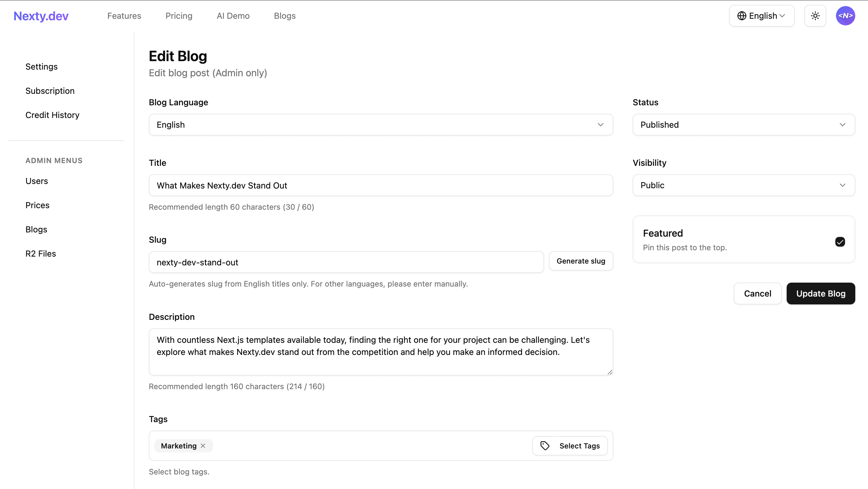Click the Cancel button

click(758, 294)
